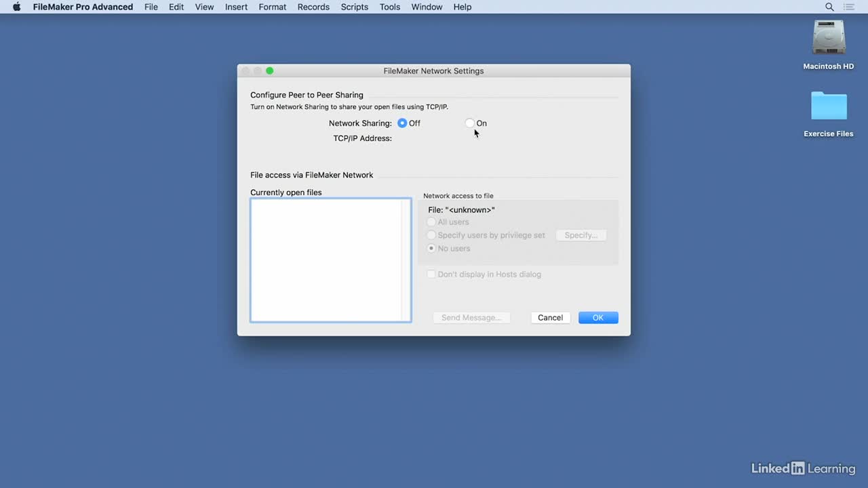The height and width of the screenshot is (488, 868).
Task: Click the TCP/IP Address label
Action: tap(362, 138)
